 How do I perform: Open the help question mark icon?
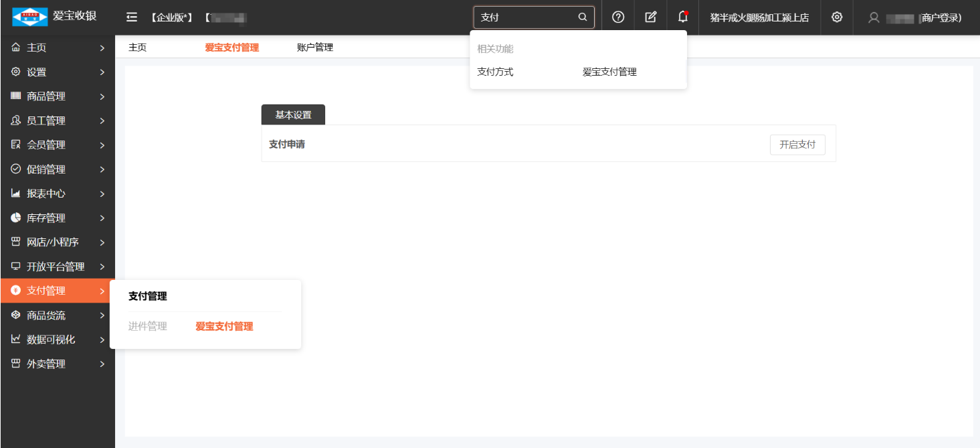tap(618, 17)
